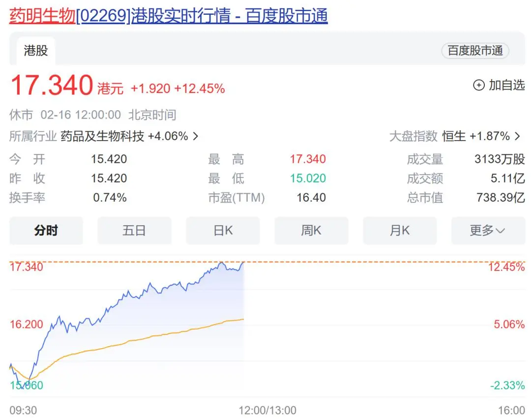Click 总市值 value 738.39亿

click(501, 198)
